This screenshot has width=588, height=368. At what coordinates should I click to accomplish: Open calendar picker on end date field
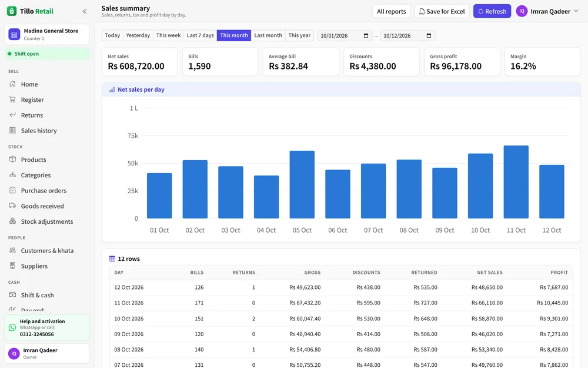(x=429, y=36)
